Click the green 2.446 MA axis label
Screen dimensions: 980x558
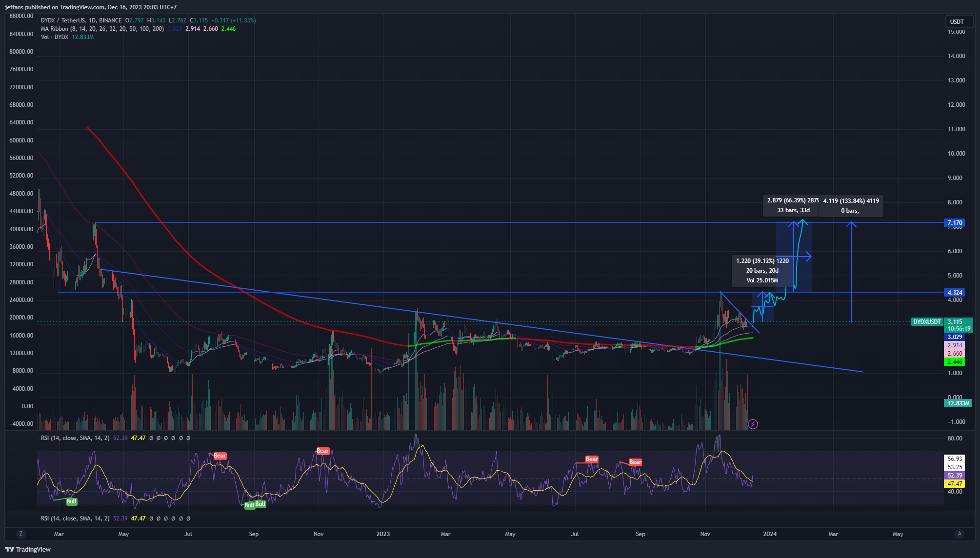click(955, 362)
